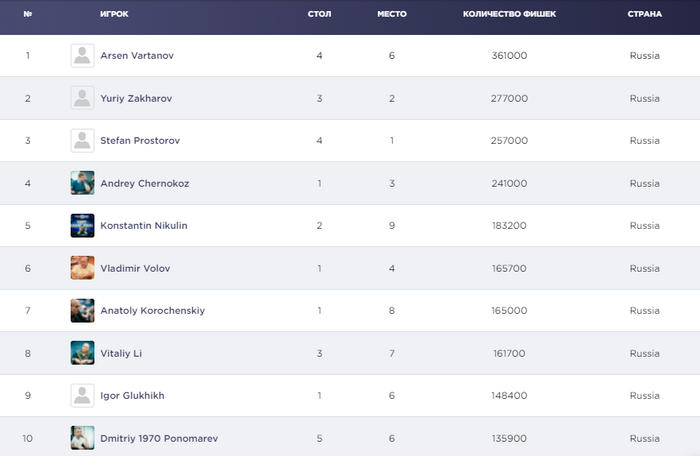Click Yuriy Zakharov's placeholder avatar
Image resolution: width=700 pixels, height=456 pixels.
[x=82, y=98]
